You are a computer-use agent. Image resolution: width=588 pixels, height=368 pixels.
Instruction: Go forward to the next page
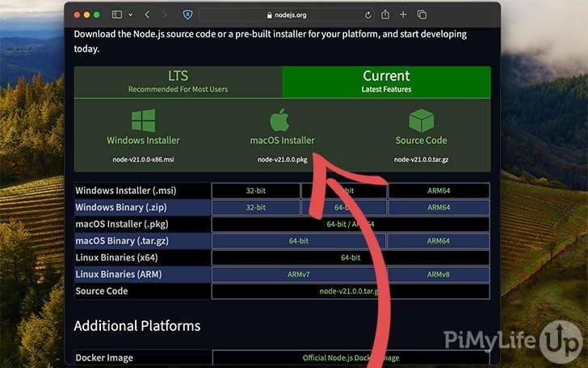click(x=164, y=15)
